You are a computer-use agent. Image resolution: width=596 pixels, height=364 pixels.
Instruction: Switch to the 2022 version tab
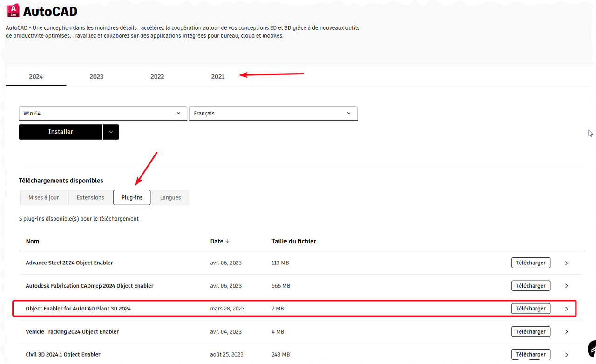[157, 77]
